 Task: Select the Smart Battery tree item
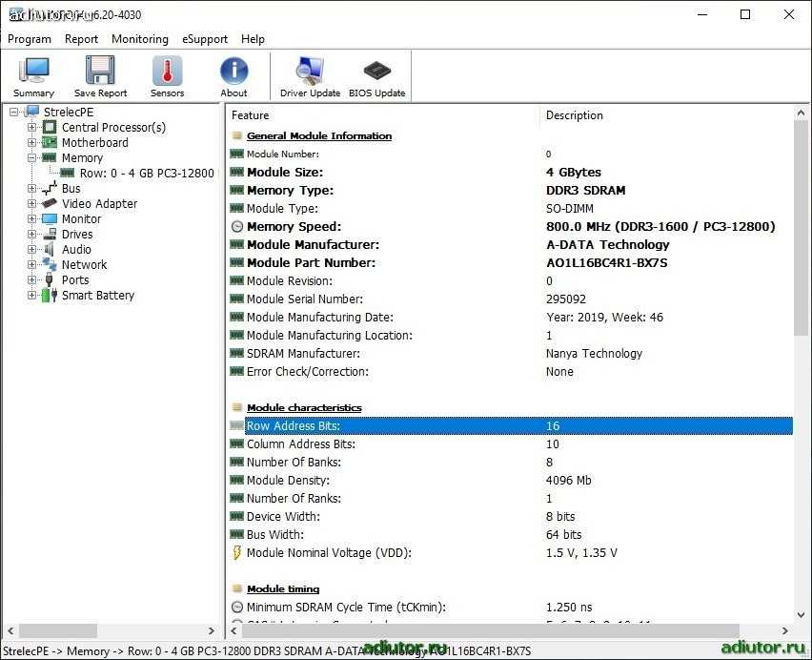point(97,295)
